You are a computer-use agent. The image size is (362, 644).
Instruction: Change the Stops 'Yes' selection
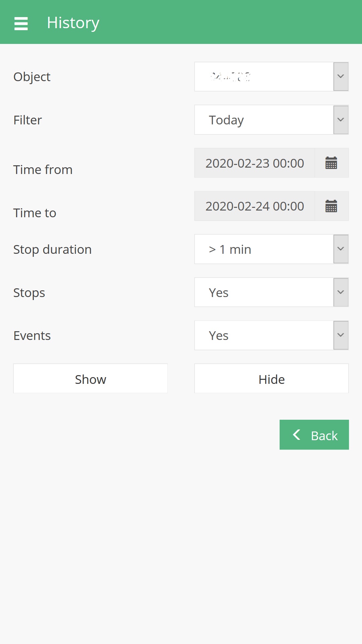pyautogui.click(x=264, y=293)
